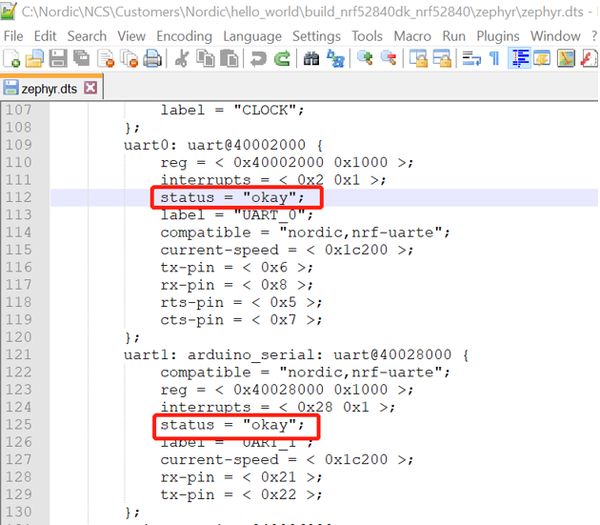Click text rx-pin = < 0x21 >;
600x525 pixels.
pyautogui.click(x=241, y=477)
